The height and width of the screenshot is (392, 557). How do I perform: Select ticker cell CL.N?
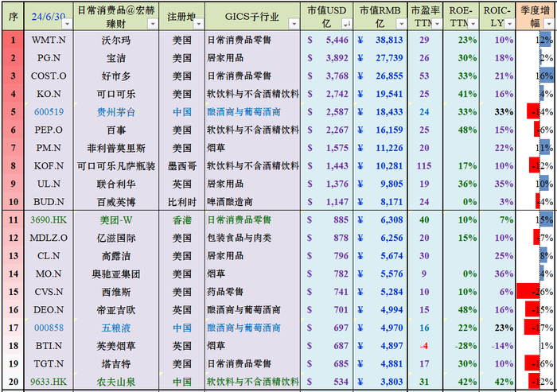[49, 256]
